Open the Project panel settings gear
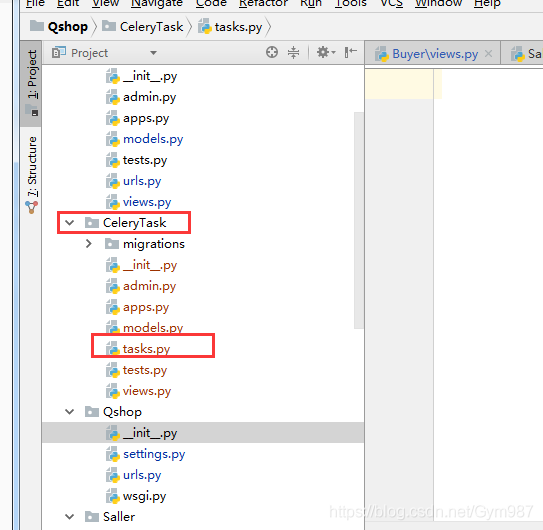 326,53
